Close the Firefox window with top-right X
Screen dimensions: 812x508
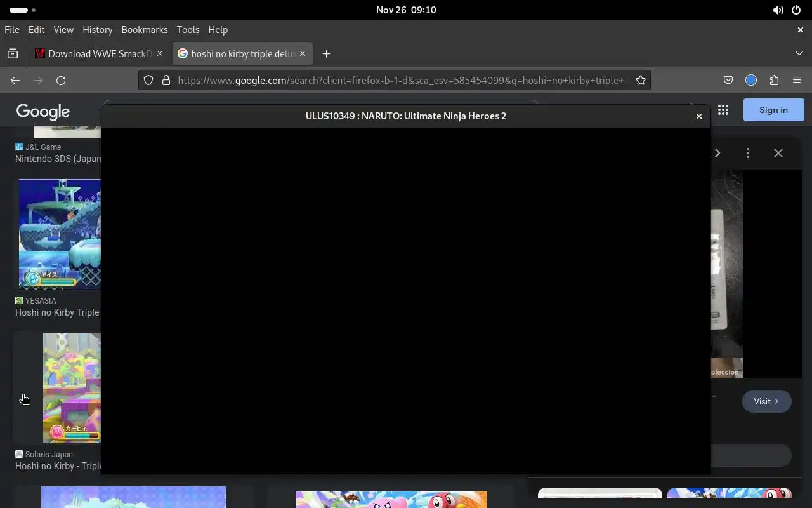800,30
